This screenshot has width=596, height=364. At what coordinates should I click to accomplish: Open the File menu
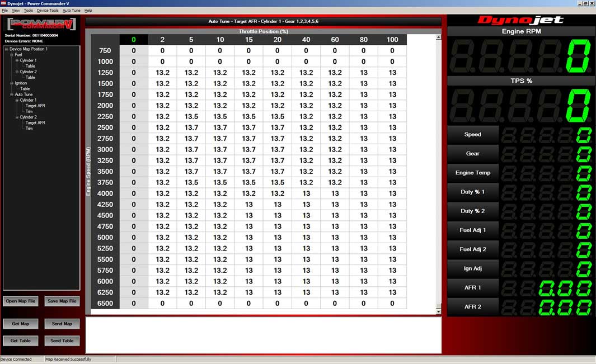(x=4, y=11)
